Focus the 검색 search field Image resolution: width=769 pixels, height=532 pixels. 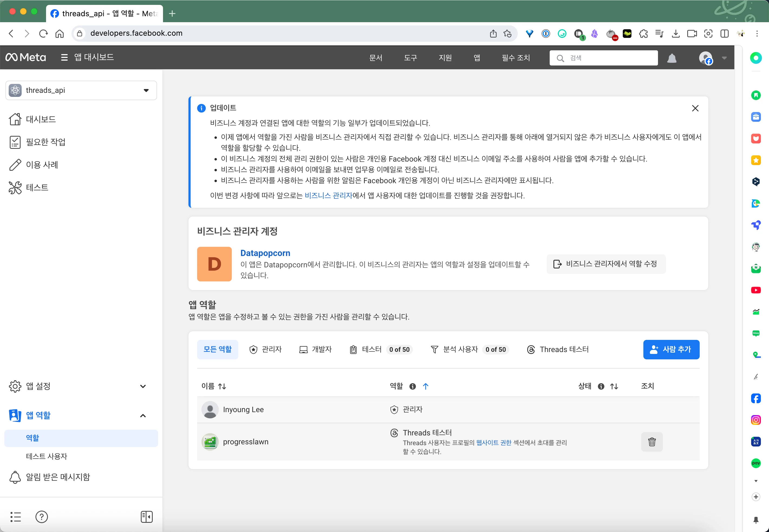tap(603, 58)
